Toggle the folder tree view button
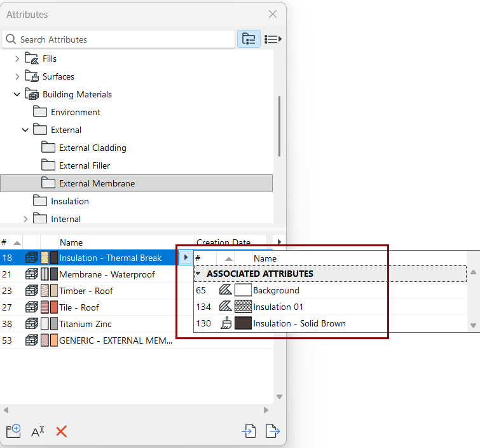 (249, 39)
